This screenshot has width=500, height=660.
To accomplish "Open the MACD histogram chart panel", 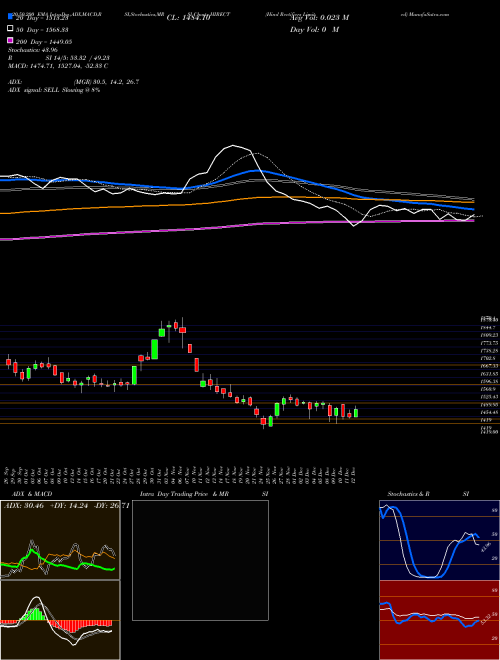I will pyautogui.click(x=60, y=620).
